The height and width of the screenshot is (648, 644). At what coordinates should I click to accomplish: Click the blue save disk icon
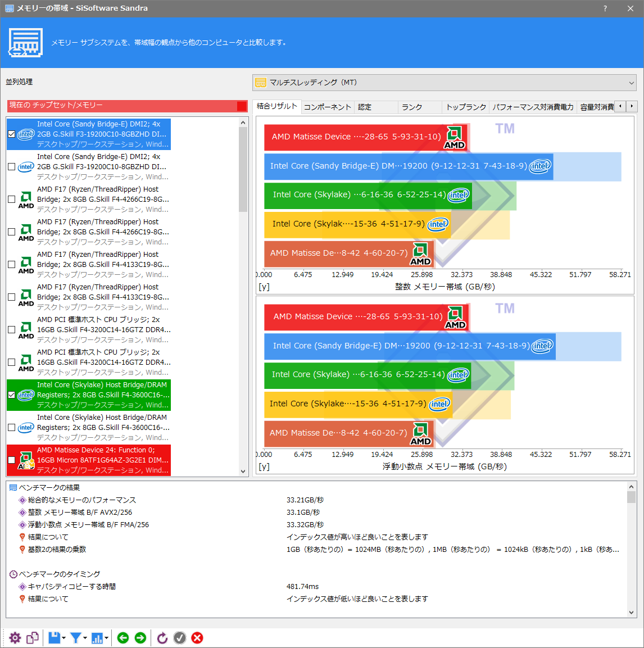[55, 638]
